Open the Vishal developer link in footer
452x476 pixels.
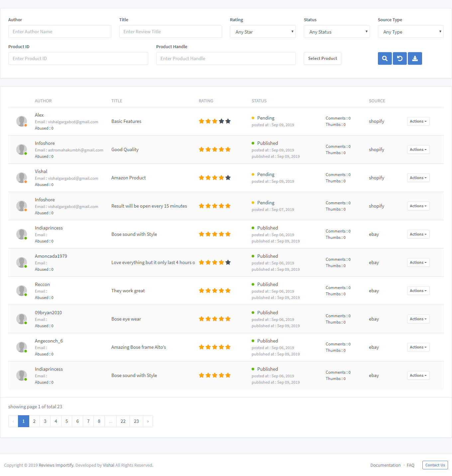coord(108,465)
